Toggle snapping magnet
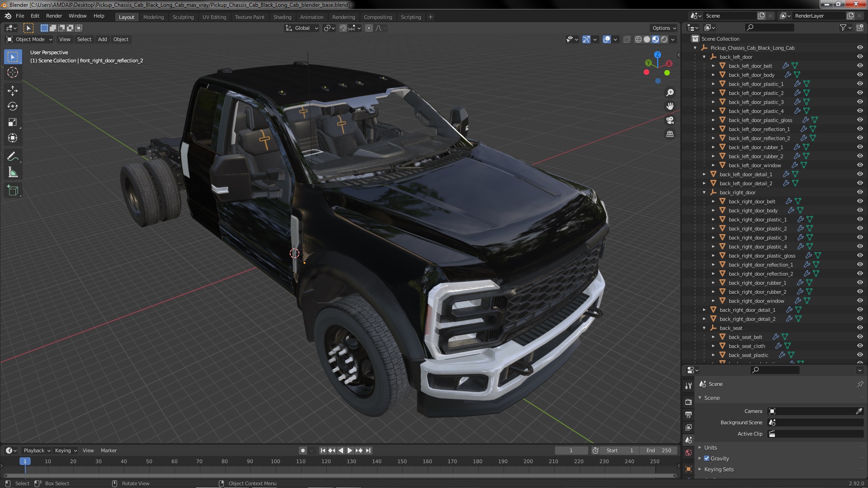Image resolution: width=868 pixels, height=488 pixels. click(343, 28)
